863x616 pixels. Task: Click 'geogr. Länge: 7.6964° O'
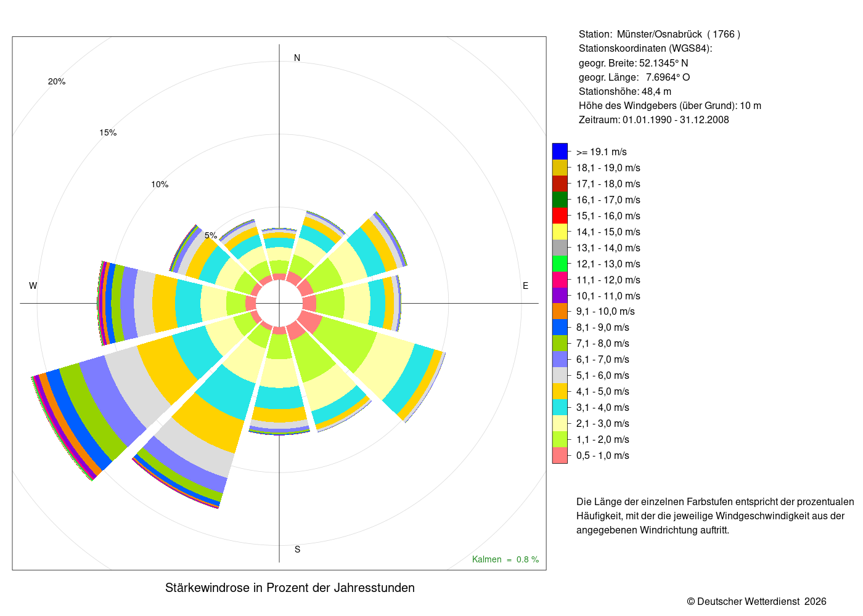click(634, 77)
